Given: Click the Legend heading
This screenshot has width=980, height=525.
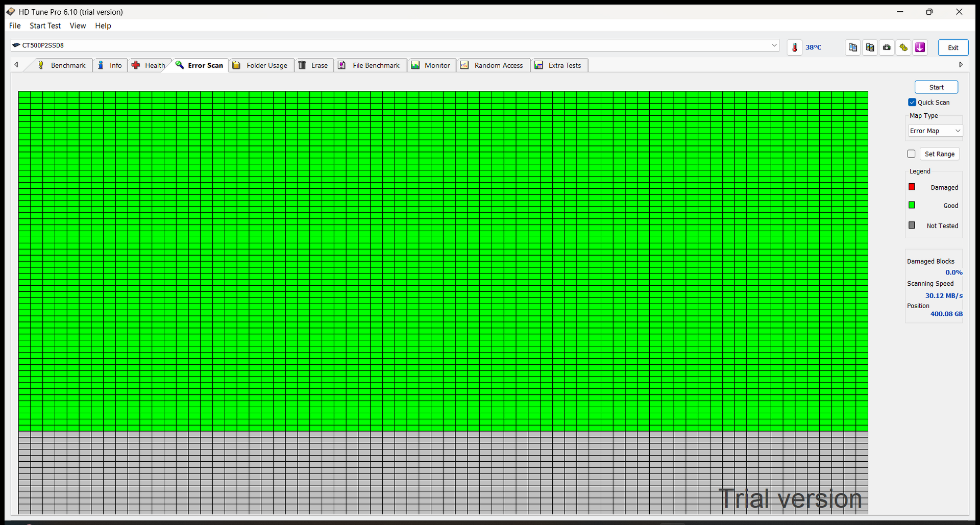Looking at the screenshot, I should [x=920, y=171].
